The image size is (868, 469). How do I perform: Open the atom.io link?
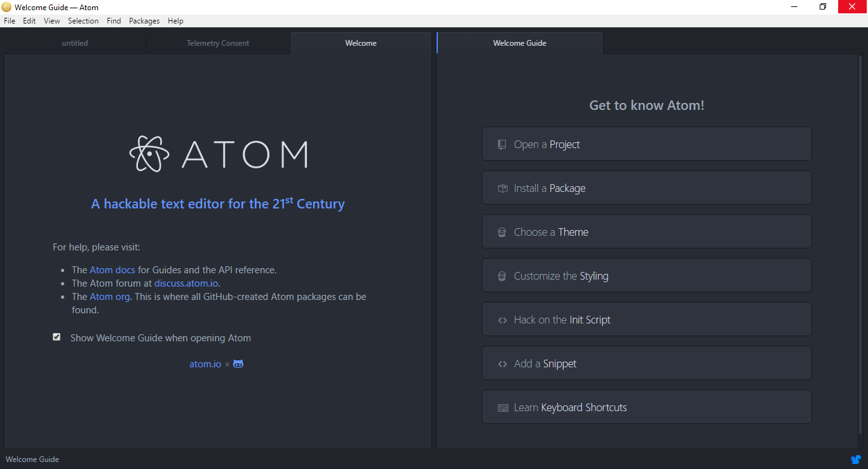(x=205, y=364)
